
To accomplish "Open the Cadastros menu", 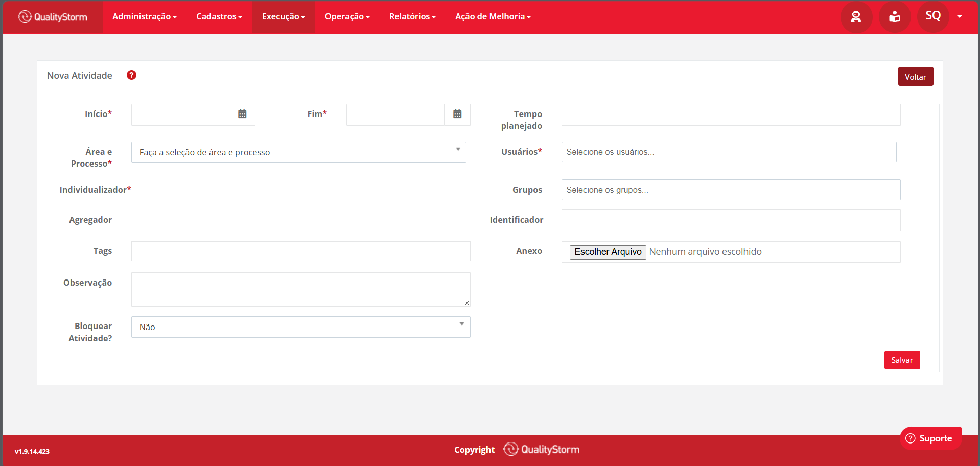I will pyautogui.click(x=219, y=16).
